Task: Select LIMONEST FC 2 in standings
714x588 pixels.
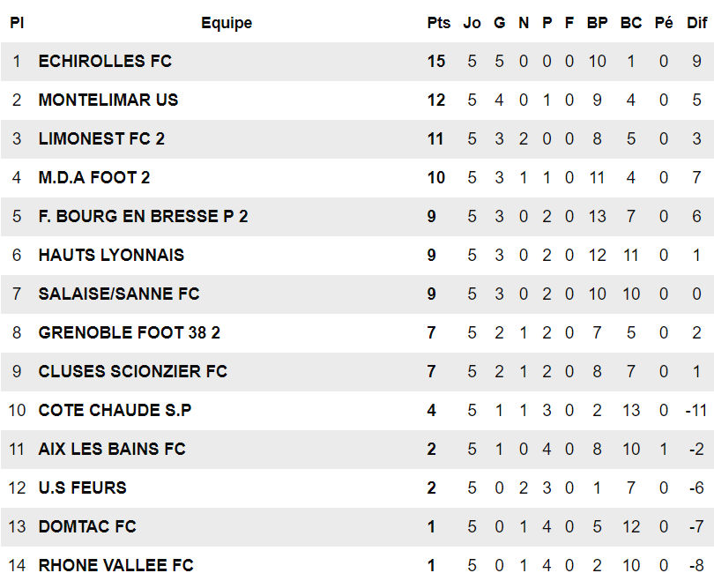Action: click(101, 139)
